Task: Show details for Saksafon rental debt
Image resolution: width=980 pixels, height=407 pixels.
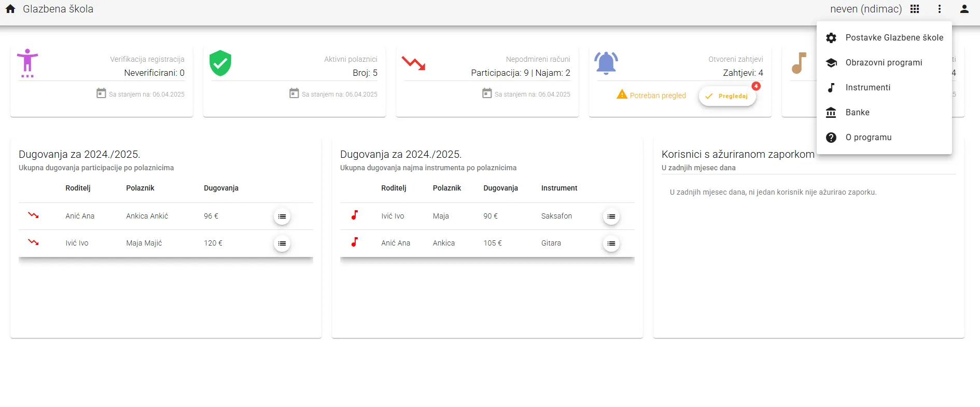Action: point(611,216)
